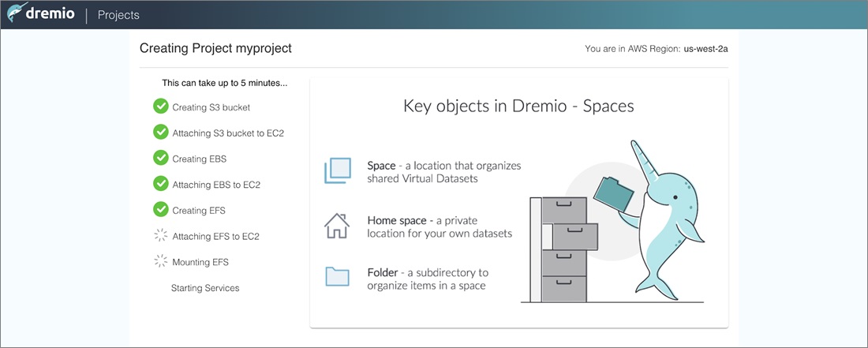Screen dimensions: 868x348
Task: Click the Creating EFS green checkmark
Action: 160,210
